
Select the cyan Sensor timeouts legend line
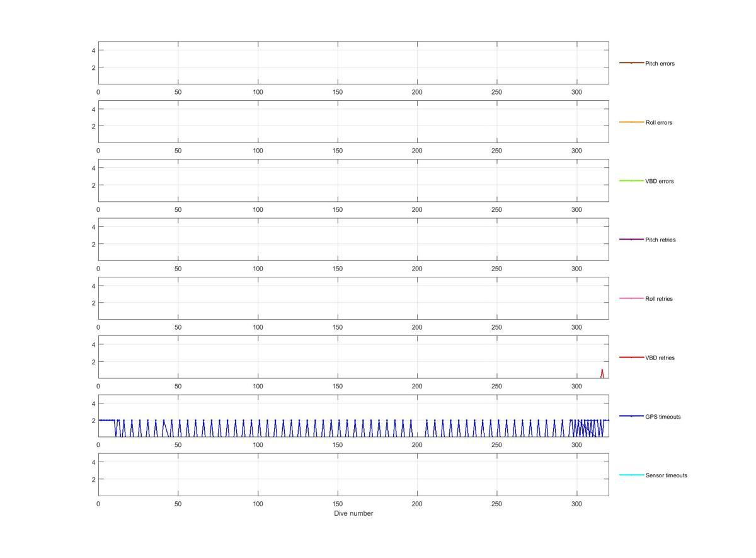point(631,475)
